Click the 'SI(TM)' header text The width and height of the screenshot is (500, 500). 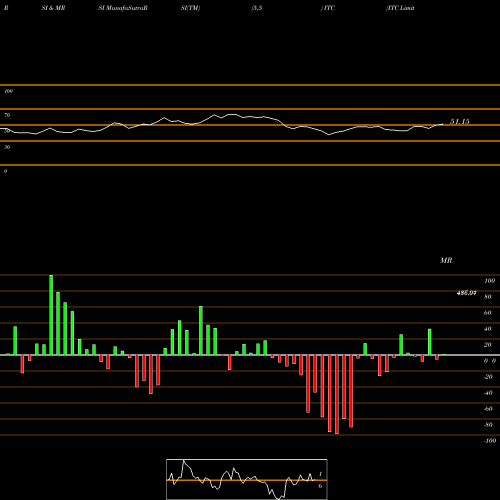[190, 8]
